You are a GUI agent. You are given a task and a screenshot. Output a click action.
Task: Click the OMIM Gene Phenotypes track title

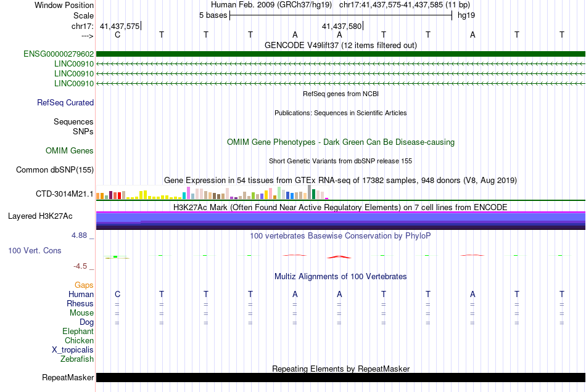click(x=340, y=142)
